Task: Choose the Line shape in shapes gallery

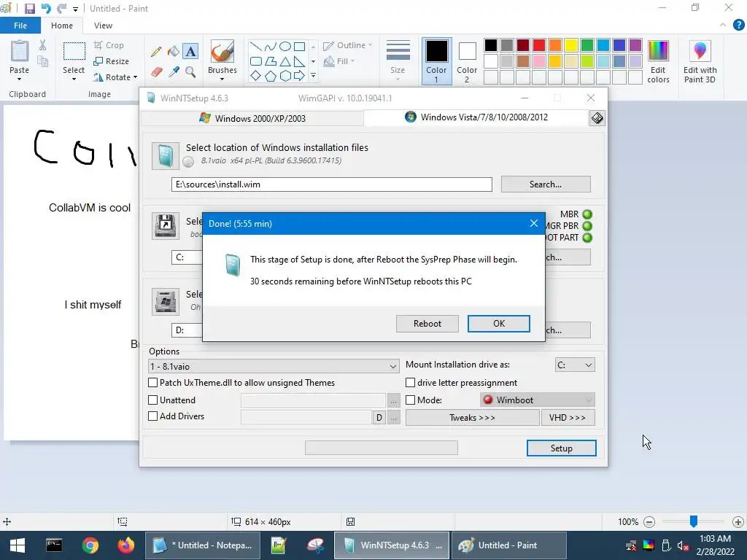Action: [x=255, y=46]
